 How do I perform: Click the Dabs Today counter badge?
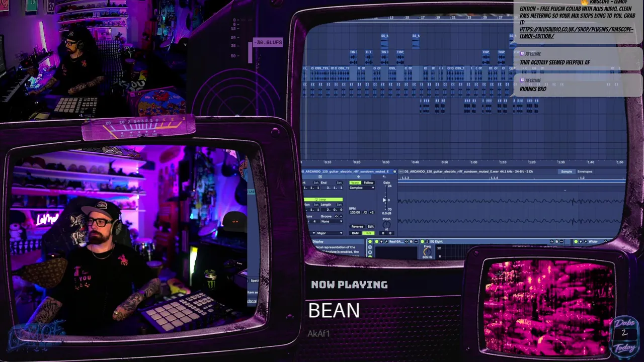click(624, 336)
